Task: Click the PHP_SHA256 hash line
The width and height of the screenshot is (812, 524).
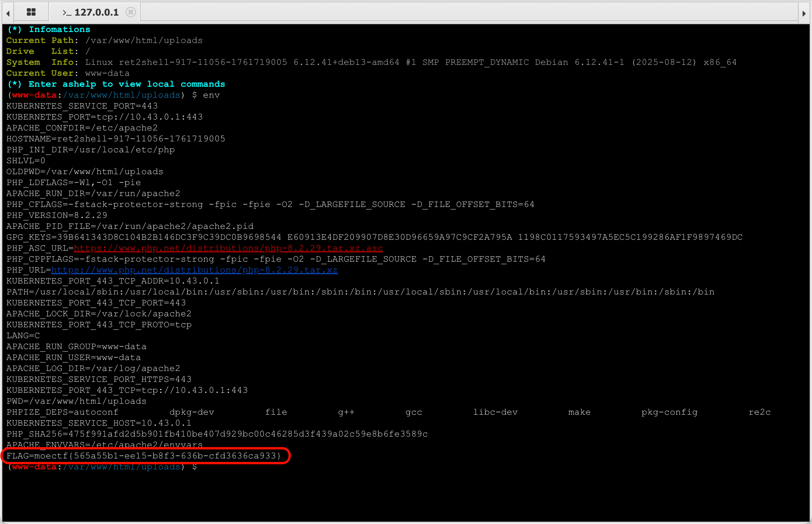Action: 217,434
